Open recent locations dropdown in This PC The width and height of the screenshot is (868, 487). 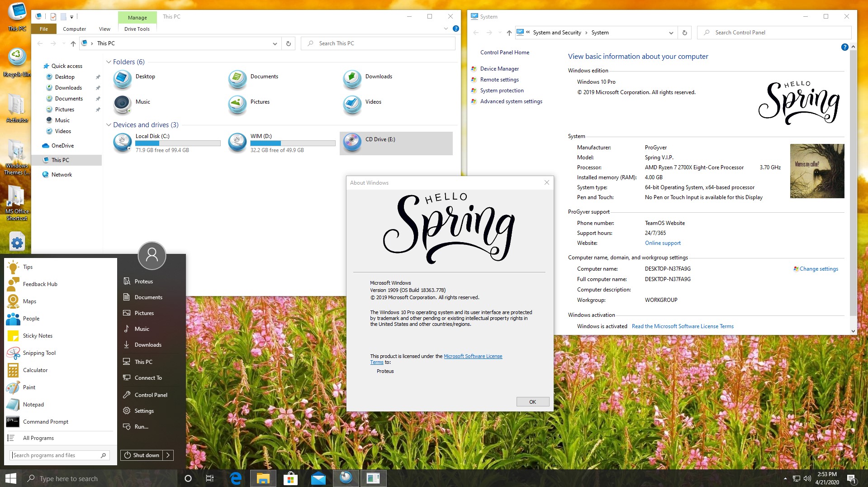pyautogui.click(x=64, y=44)
